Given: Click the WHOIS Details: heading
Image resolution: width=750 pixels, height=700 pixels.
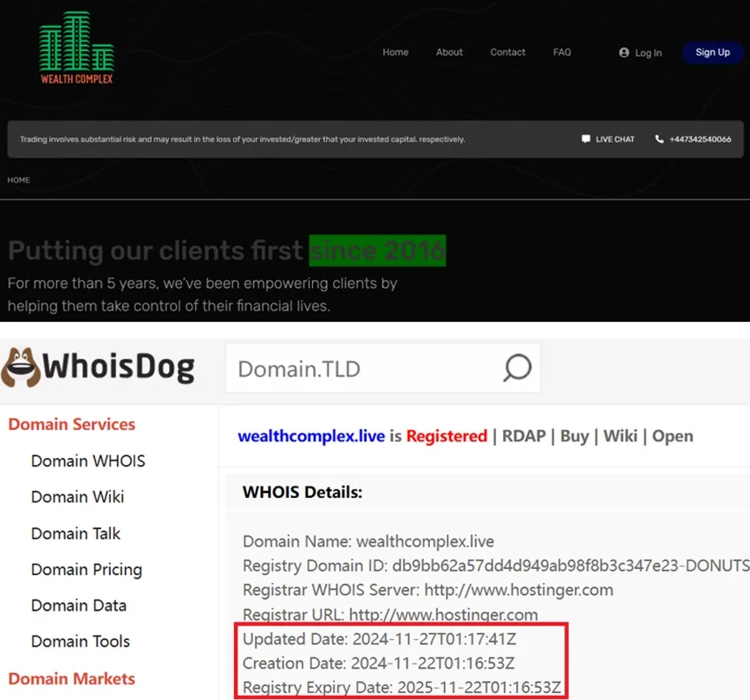Looking at the screenshot, I should click(x=303, y=492).
